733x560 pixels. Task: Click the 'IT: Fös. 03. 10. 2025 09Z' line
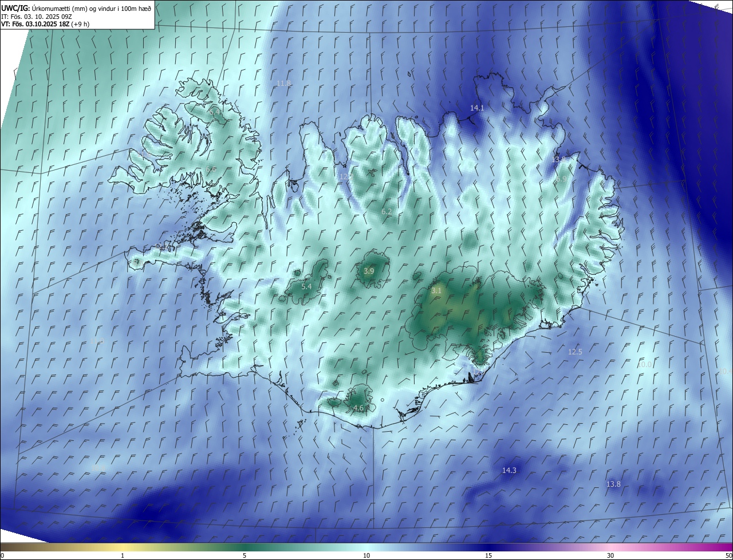coord(37,16)
